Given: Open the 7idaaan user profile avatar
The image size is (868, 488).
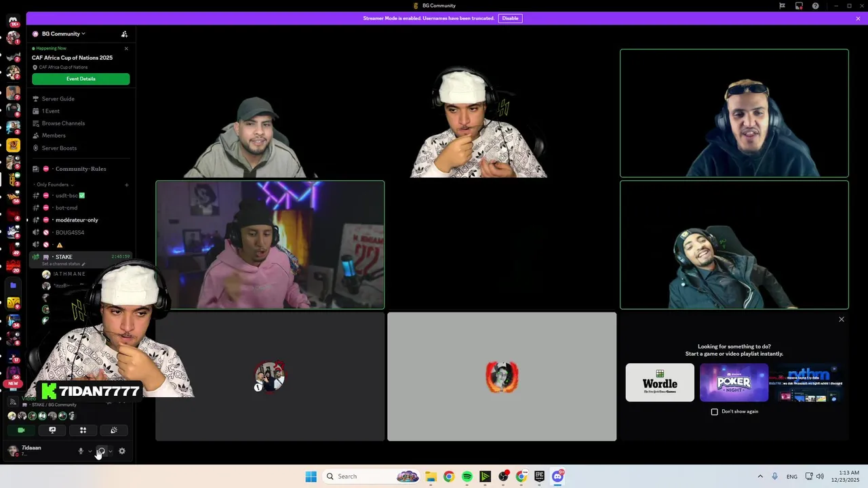Looking at the screenshot, I should click(x=13, y=451).
